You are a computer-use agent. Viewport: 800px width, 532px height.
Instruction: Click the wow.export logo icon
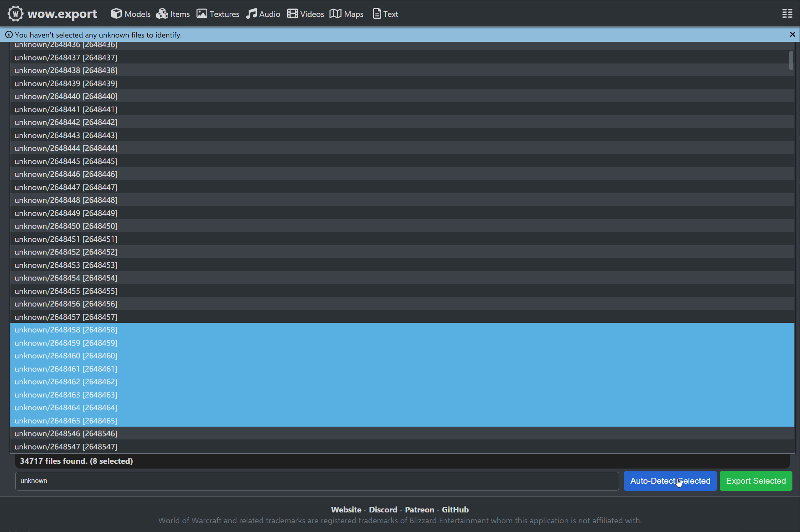15,13
